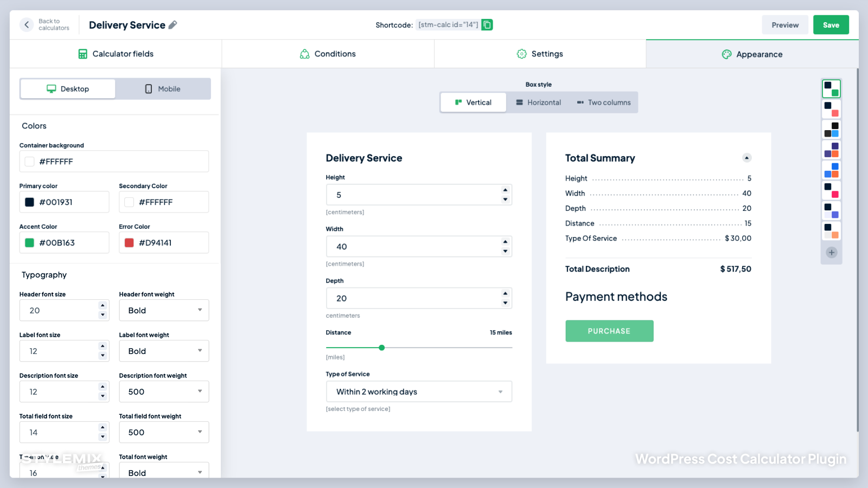Screen dimensions: 868x488
Task: Click the page vertical scrollbar
Action: (858, 249)
